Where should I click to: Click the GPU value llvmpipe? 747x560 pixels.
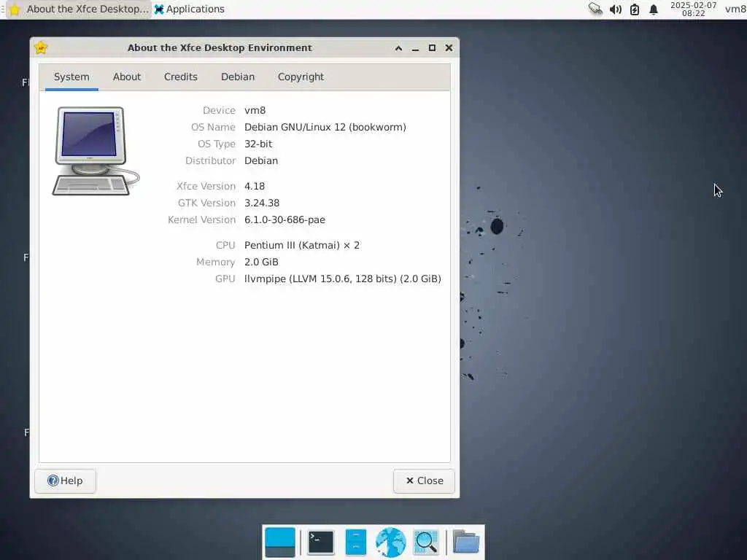[x=343, y=279]
